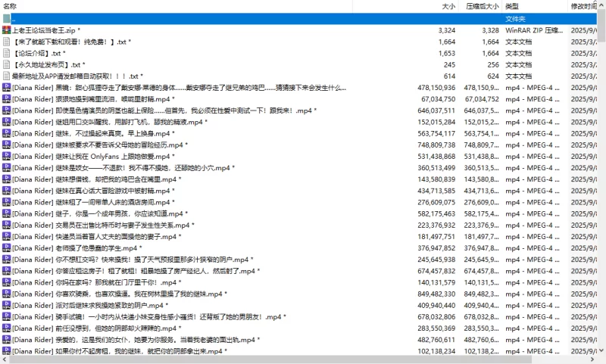Click the video icon of the 102,138,234-byte mp4
The height and width of the screenshot is (364, 606).
[6, 351]
